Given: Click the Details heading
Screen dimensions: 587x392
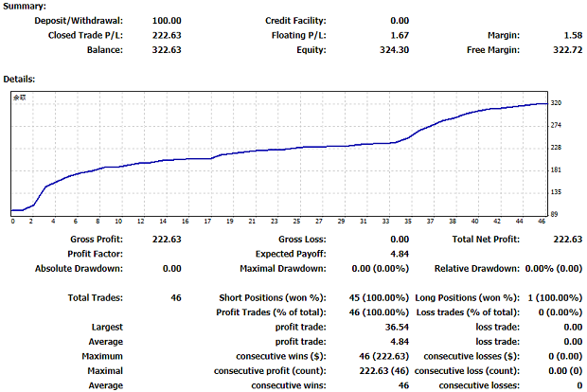Looking at the screenshot, I should coord(21,78).
